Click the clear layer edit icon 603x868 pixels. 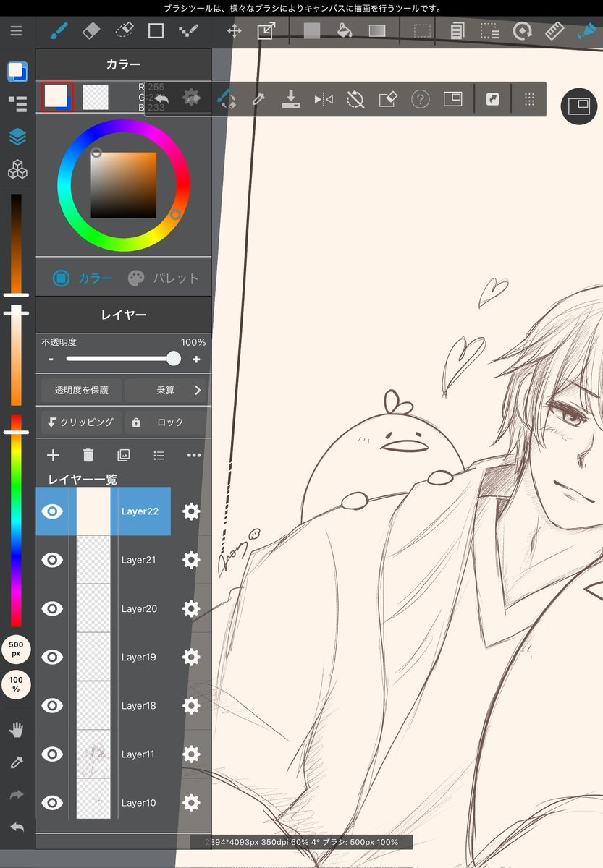click(388, 98)
